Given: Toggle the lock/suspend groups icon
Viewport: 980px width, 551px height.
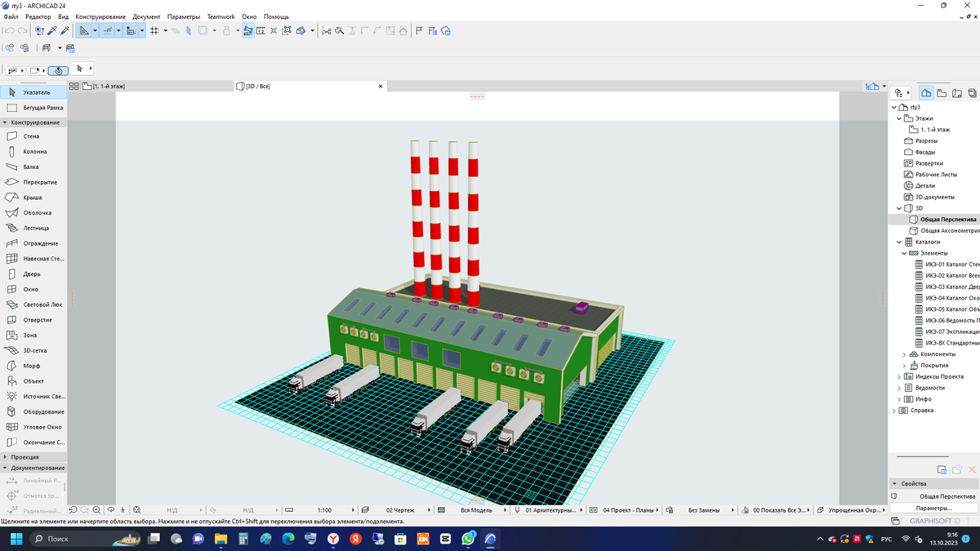Looking at the screenshot, I should click(226, 31).
